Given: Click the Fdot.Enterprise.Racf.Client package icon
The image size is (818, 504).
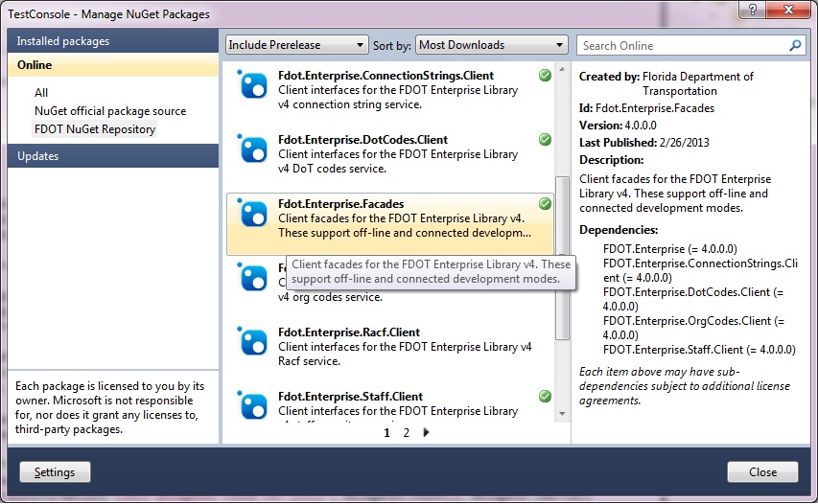Looking at the screenshot, I should [253, 341].
